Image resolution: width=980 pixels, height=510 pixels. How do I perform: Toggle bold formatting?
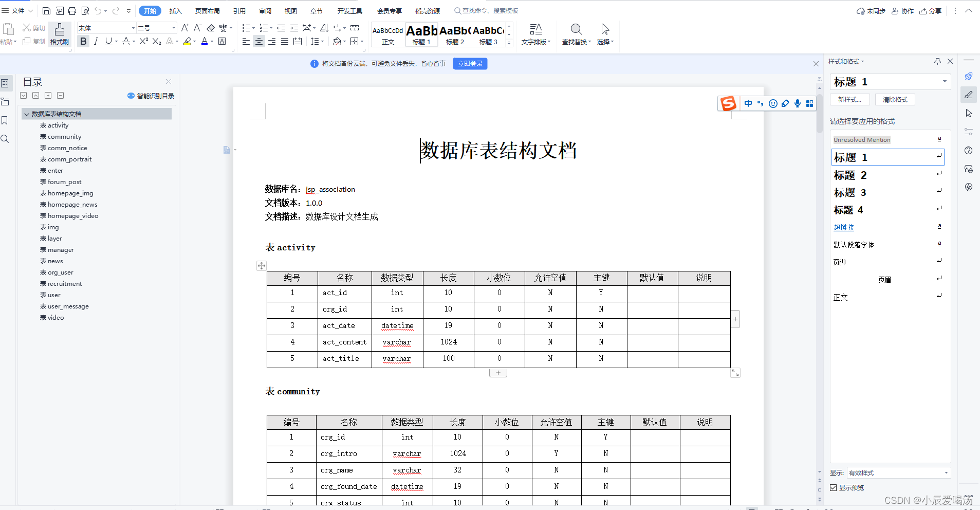83,41
